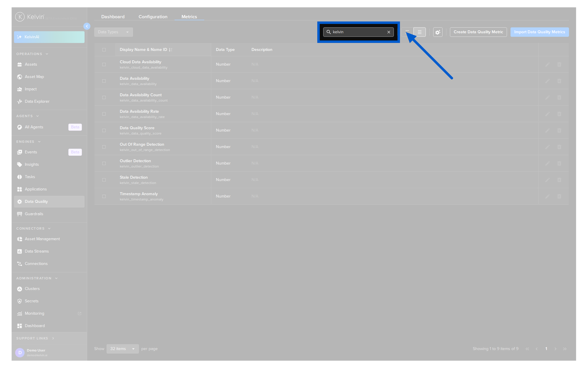Screen dimensions: 588x368
Task: Open Applications via its grid icon
Action: 20,189
